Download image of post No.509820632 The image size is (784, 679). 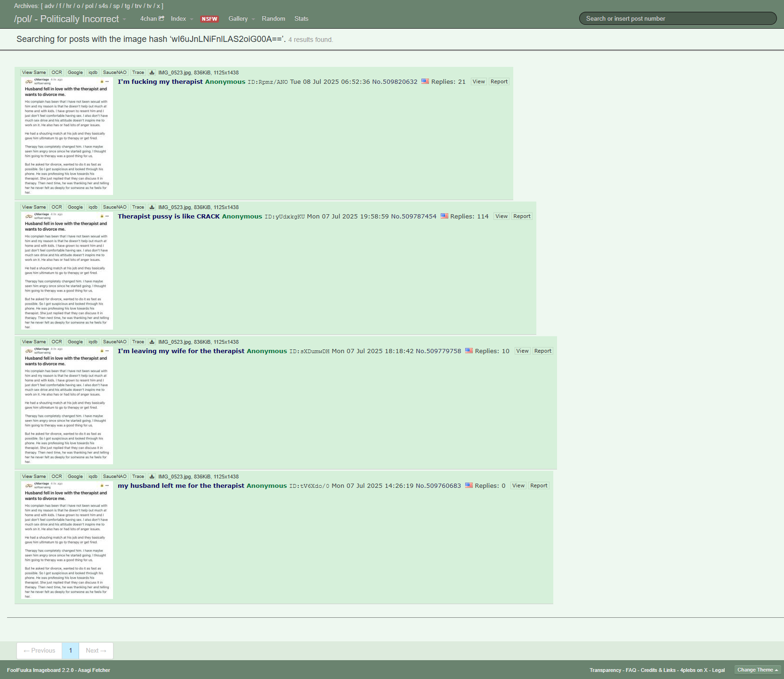pos(152,73)
